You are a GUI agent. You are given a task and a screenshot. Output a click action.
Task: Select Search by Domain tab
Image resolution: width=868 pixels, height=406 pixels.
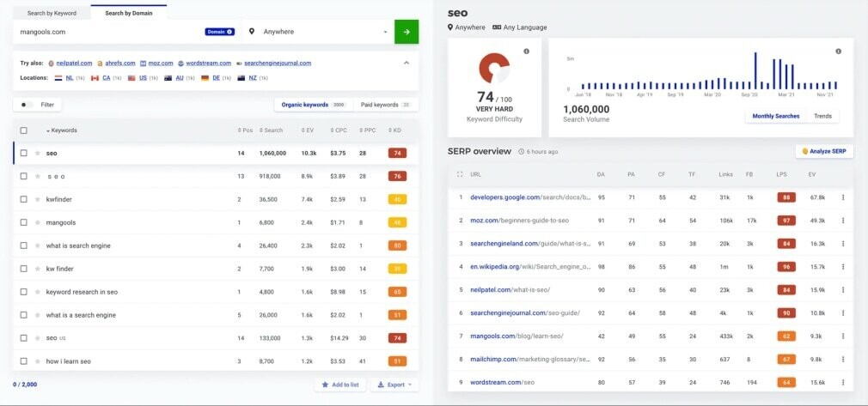[128, 13]
